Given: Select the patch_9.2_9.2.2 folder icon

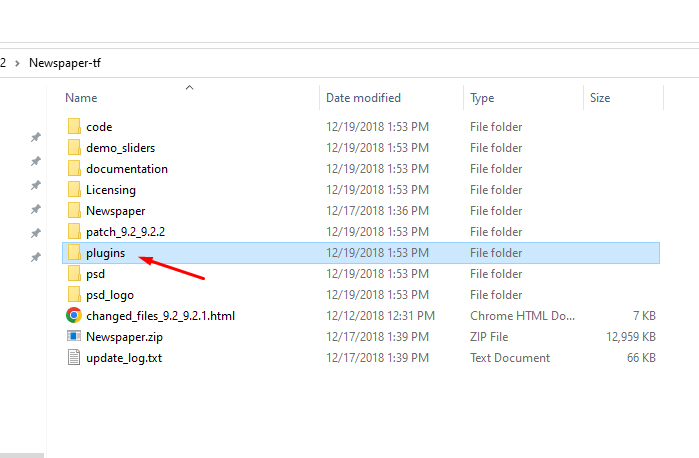Looking at the screenshot, I should 74,231.
